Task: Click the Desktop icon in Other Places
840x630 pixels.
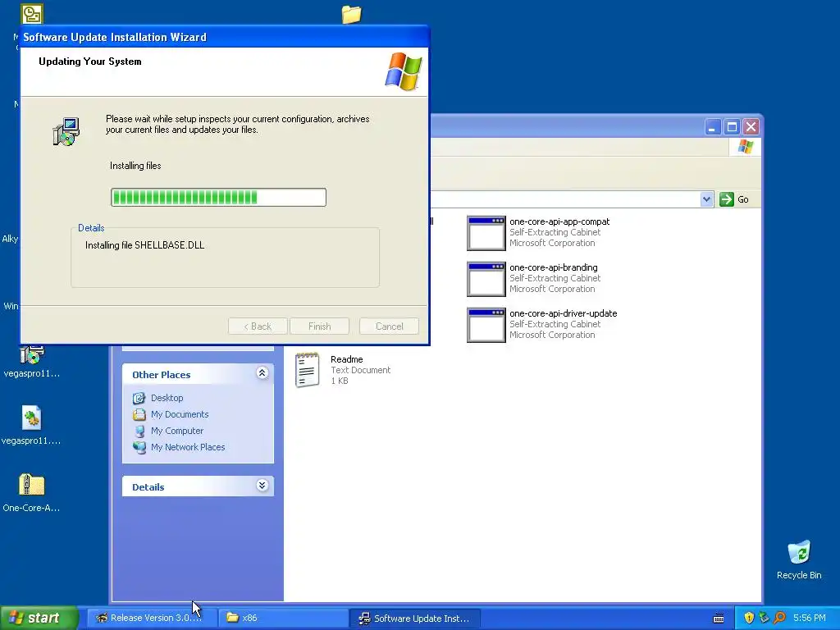Action: [x=139, y=398]
